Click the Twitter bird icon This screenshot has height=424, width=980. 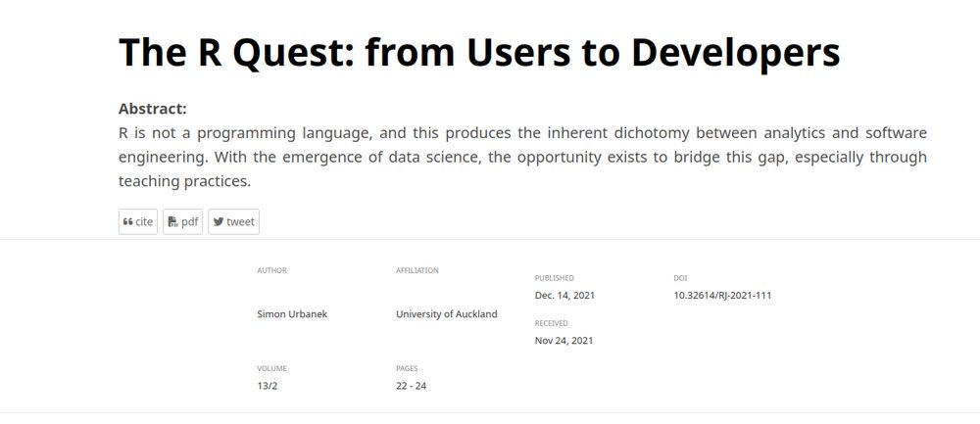pos(219,221)
